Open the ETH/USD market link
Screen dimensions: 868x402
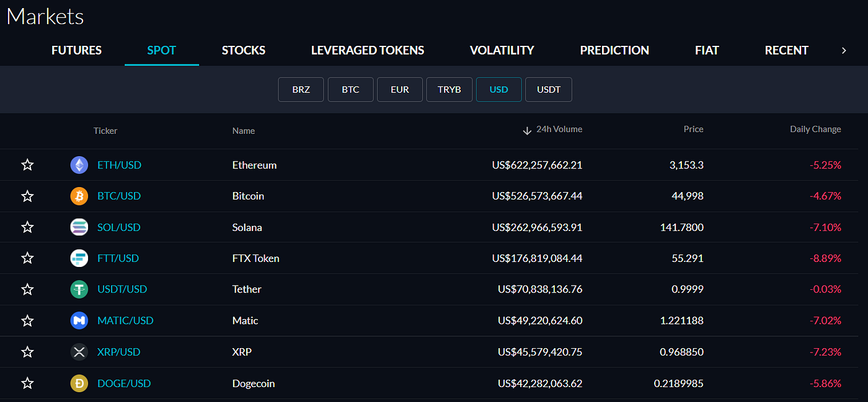120,165
